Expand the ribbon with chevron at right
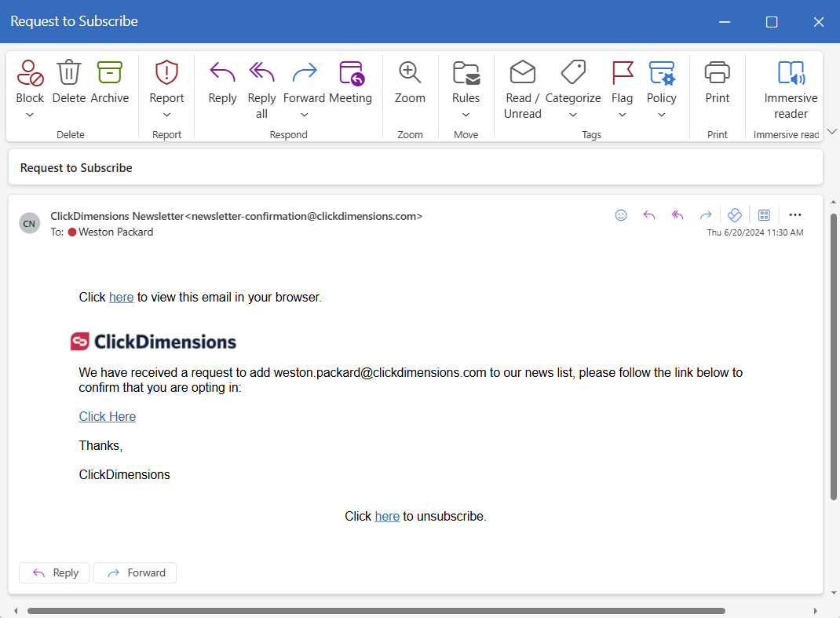This screenshot has width=840, height=618. pyautogui.click(x=831, y=131)
